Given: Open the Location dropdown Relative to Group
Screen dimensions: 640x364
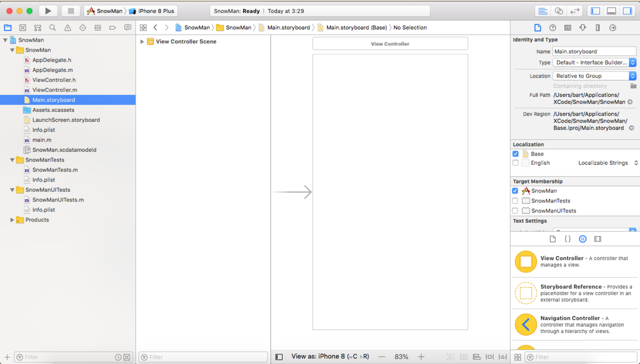Looking at the screenshot, I should click(594, 76).
